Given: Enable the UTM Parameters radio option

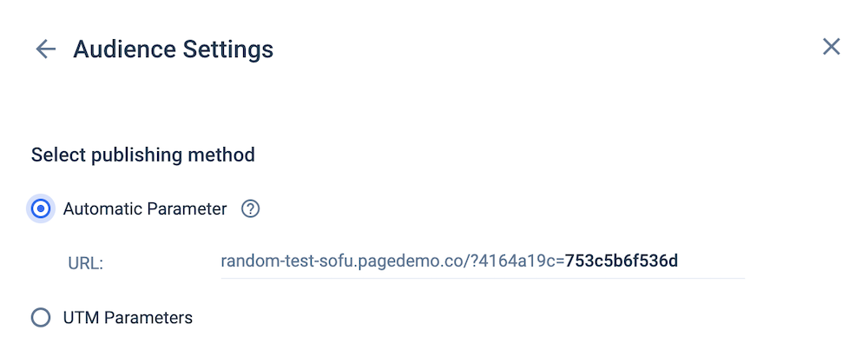Looking at the screenshot, I should [x=41, y=318].
